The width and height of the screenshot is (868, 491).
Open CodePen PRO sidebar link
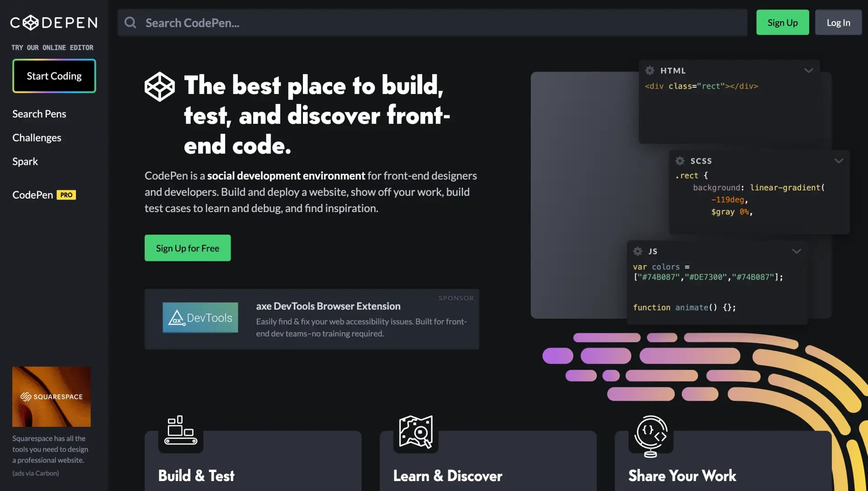coord(44,195)
